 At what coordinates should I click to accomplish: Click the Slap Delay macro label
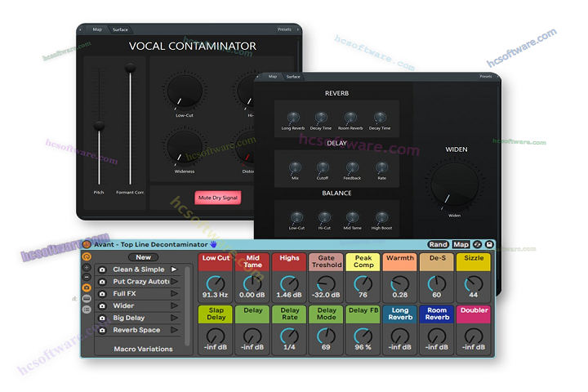(x=216, y=314)
